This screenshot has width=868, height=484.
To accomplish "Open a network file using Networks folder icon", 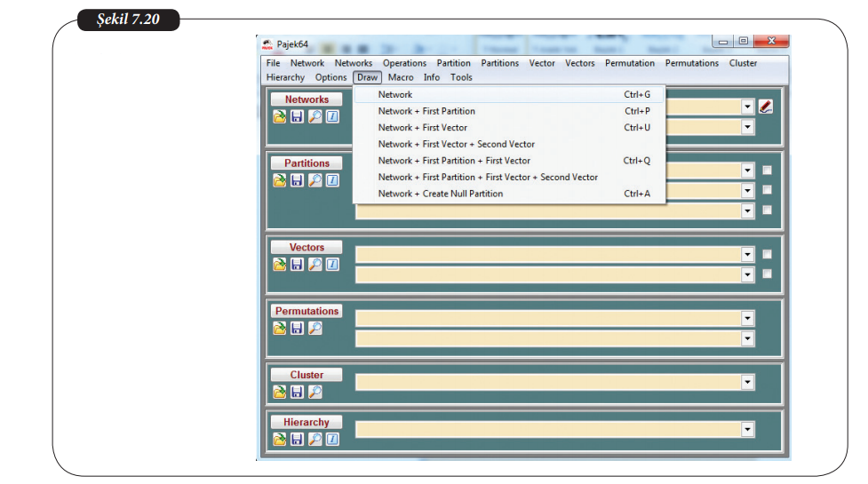I will tap(279, 117).
